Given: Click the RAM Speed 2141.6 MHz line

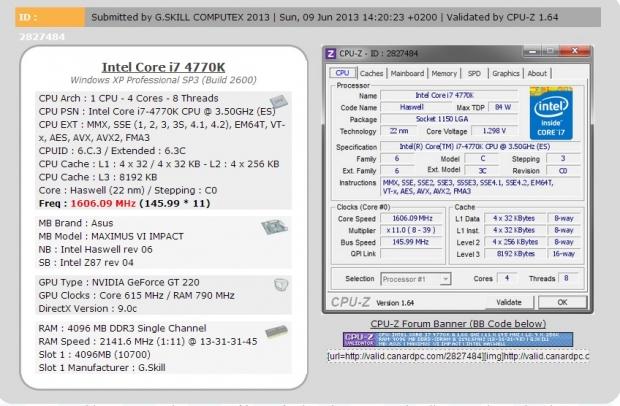Looking at the screenshot, I should 148,342.
